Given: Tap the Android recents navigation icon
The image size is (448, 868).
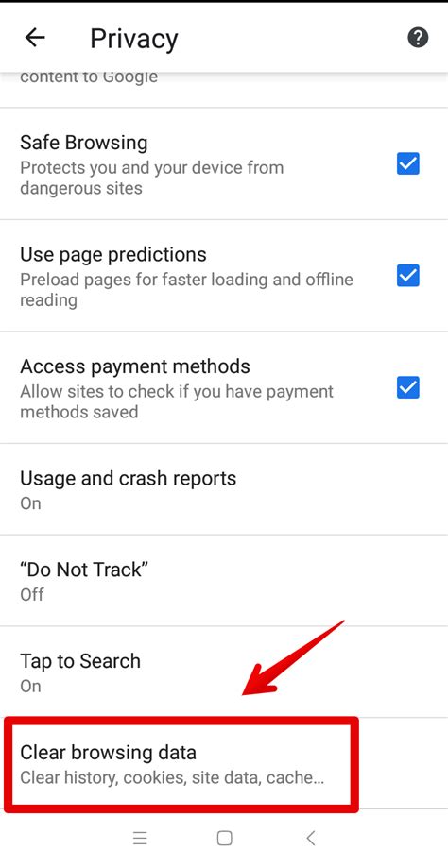Looking at the screenshot, I should 140,838.
